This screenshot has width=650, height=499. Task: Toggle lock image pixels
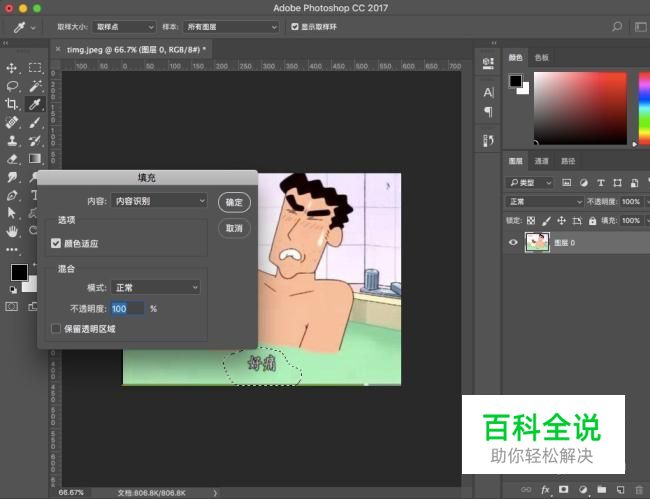point(546,220)
